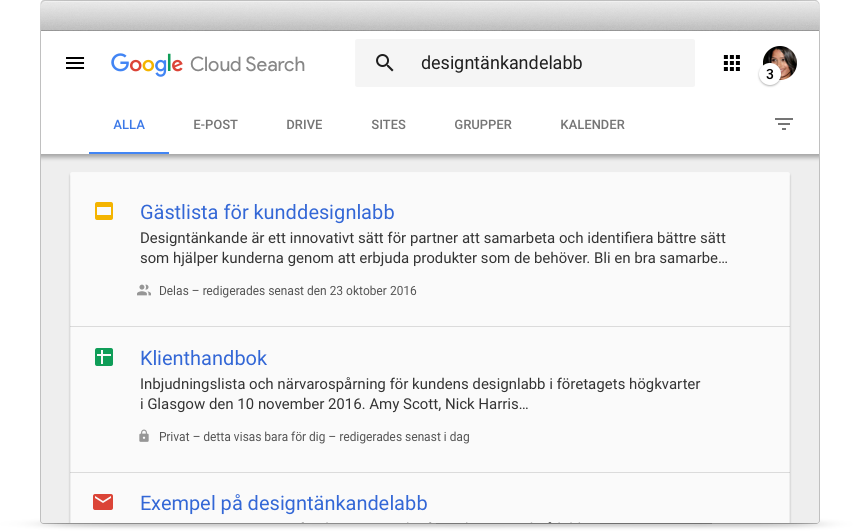Open Exempel på designtänkandelabb result
860x532 pixels.
click(x=284, y=503)
